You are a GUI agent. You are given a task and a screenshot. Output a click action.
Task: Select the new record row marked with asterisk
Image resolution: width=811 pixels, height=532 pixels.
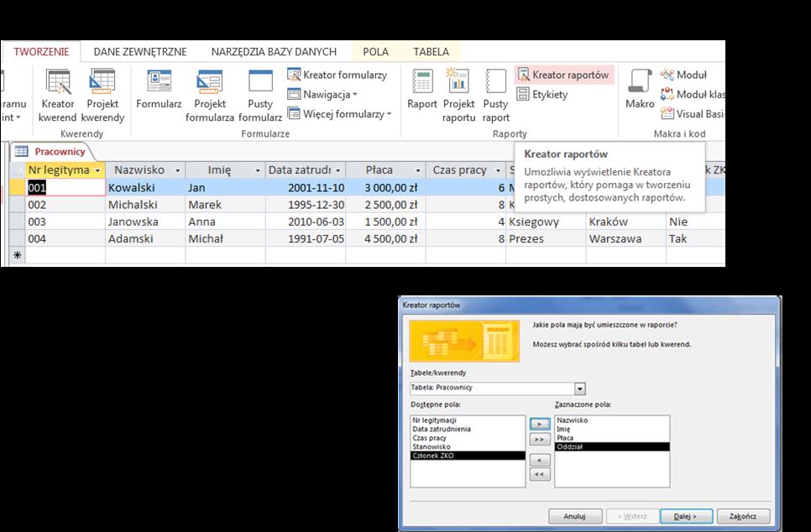tap(18, 255)
